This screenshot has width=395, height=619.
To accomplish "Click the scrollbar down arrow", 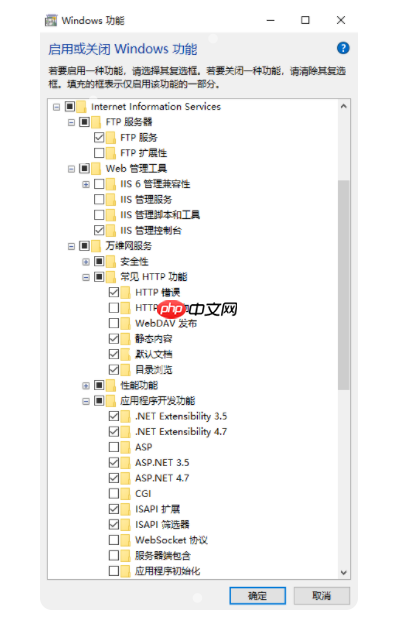I will coord(344,572).
